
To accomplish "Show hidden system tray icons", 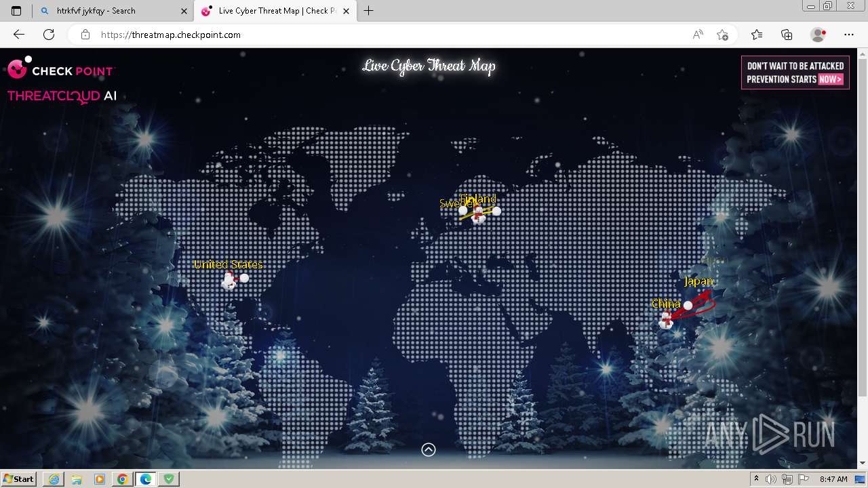I will (756, 479).
